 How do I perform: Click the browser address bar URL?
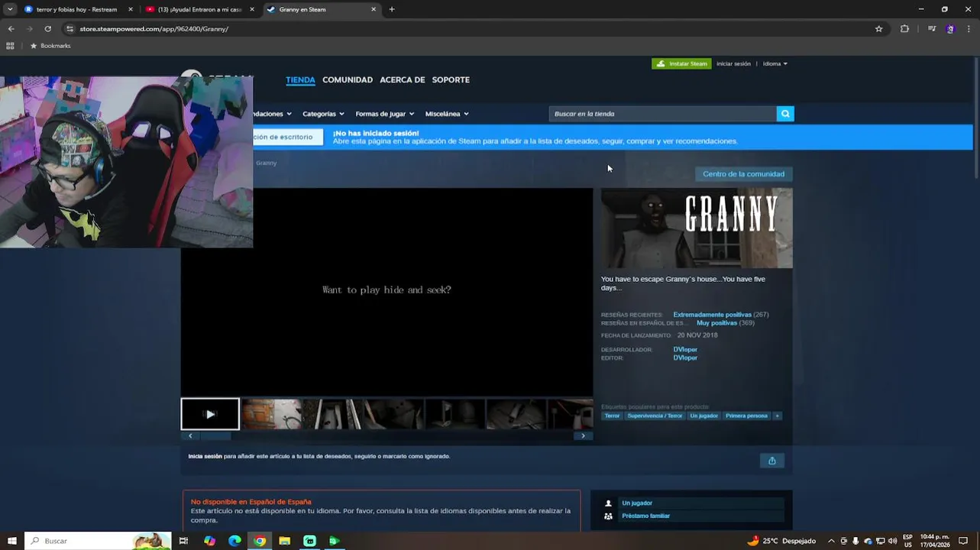[x=154, y=29]
